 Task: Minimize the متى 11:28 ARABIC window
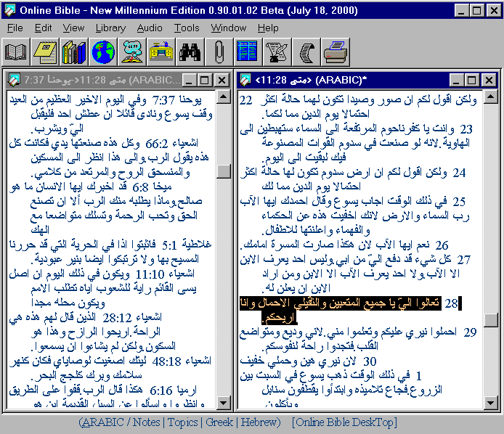(x=456, y=80)
